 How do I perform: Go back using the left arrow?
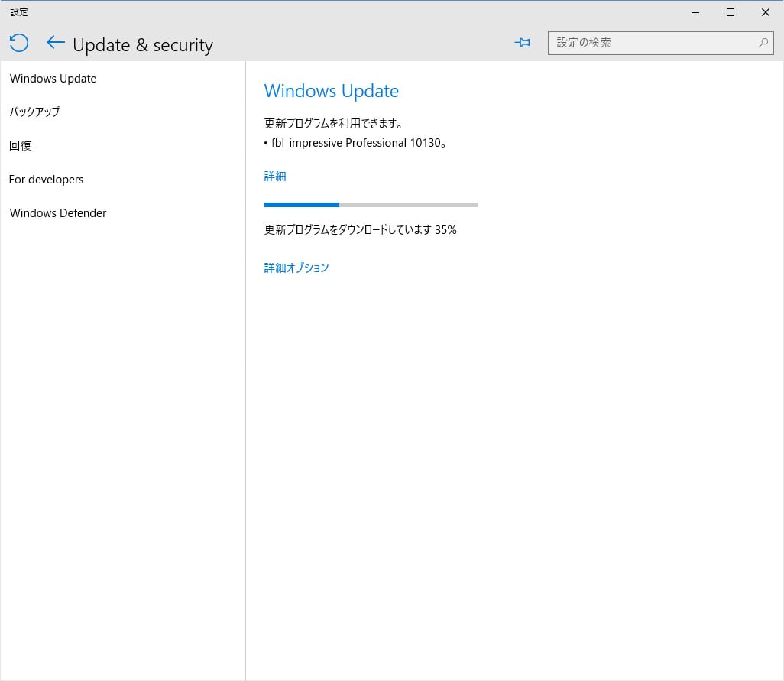click(56, 43)
